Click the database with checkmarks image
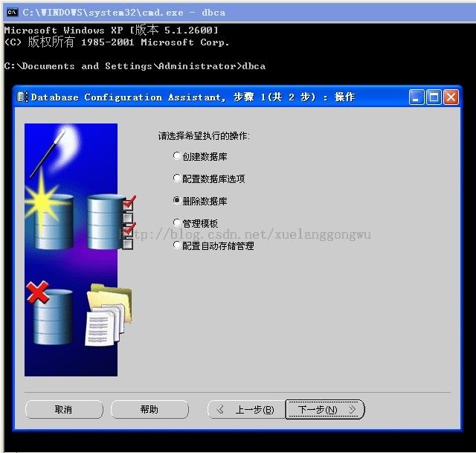This screenshot has width=476, height=453. pos(111,222)
